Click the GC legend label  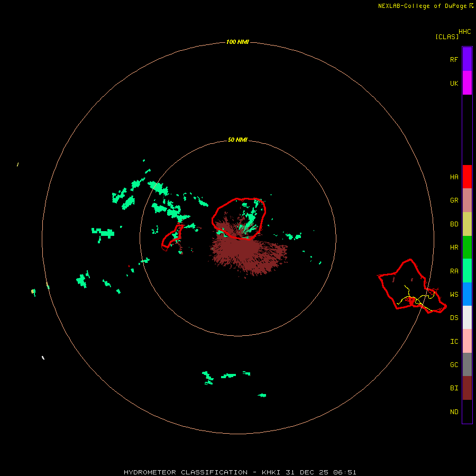[454, 365]
